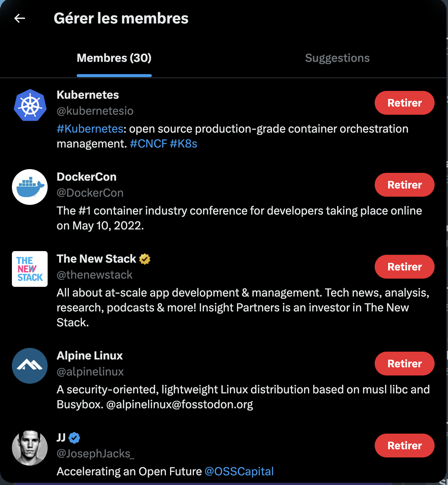Viewport: 448px width, 485px height.
Task: Open the Alpine Linux mountain avatar
Action: 30,366
